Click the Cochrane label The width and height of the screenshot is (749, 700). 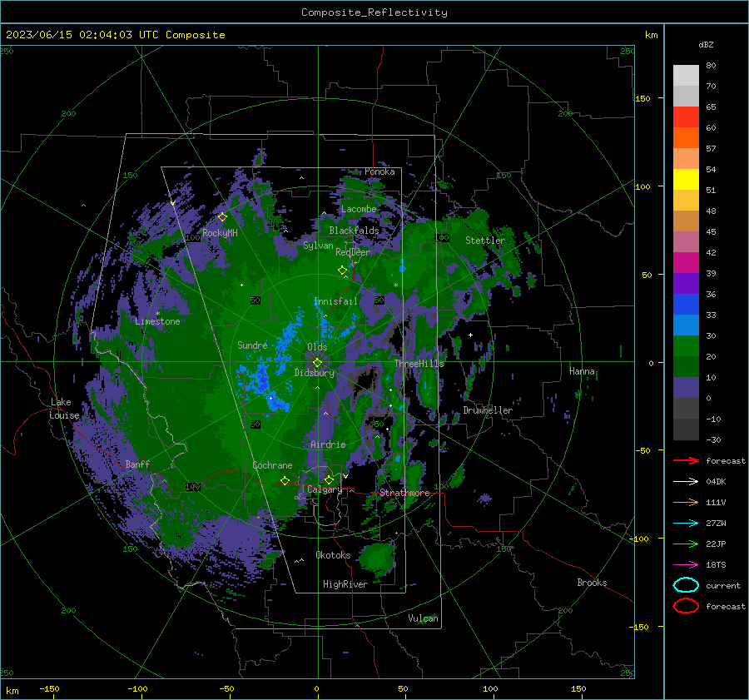[272, 465]
